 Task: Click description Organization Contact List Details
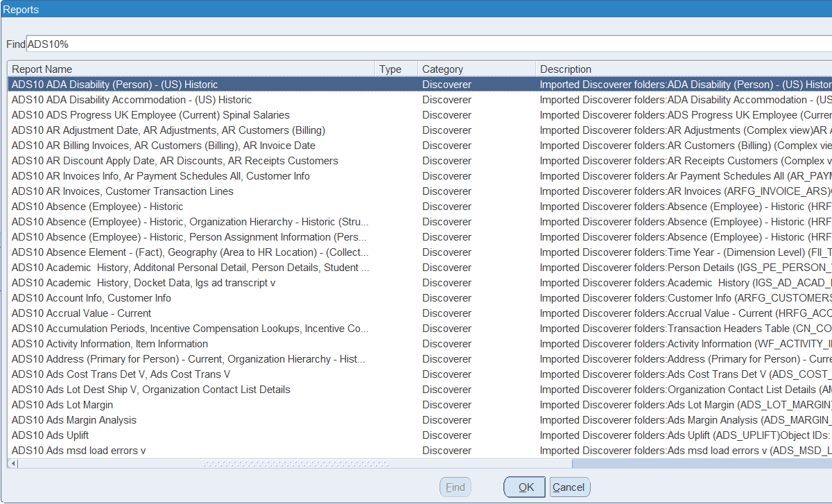pos(686,390)
